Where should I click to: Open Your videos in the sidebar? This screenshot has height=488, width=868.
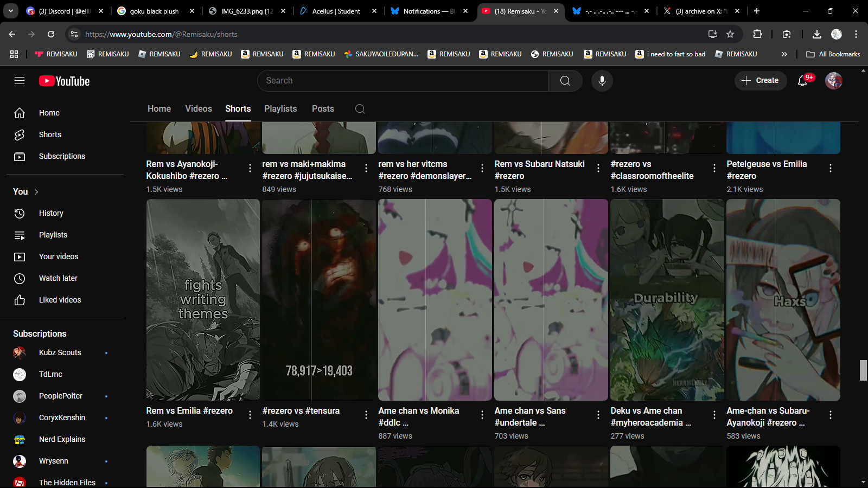(65, 256)
